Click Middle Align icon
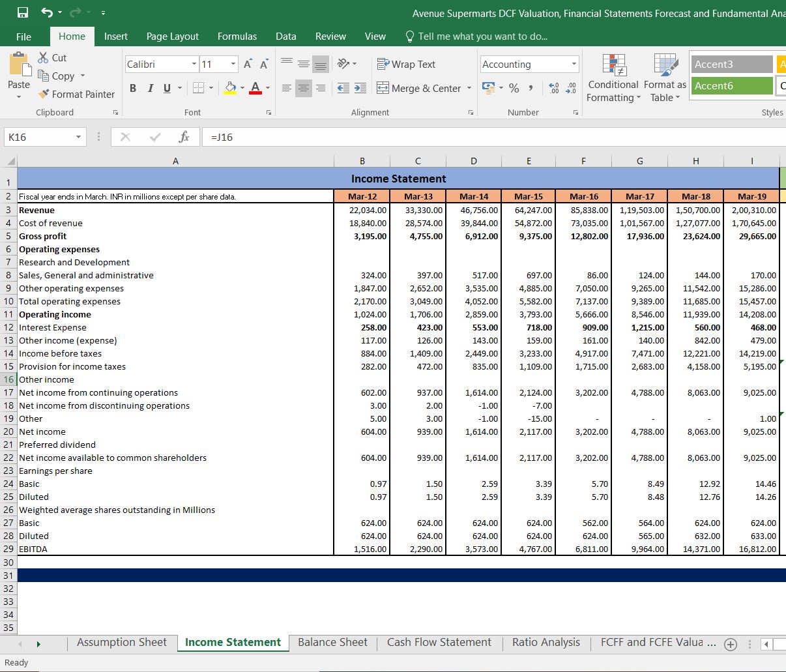Image resolution: width=786 pixels, height=672 pixels. pyautogui.click(x=304, y=63)
